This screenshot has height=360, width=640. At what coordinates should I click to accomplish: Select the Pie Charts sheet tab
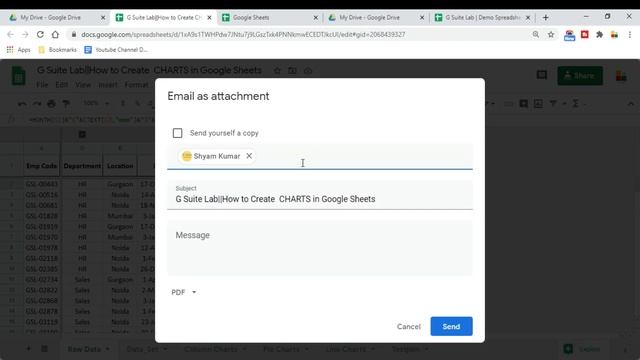click(x=285, y=349)
